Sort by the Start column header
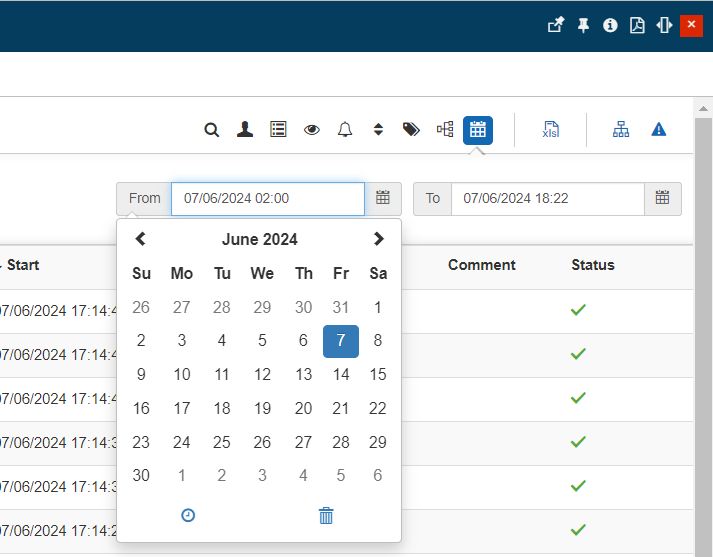713x557 pixels. [x=23, y=265]
